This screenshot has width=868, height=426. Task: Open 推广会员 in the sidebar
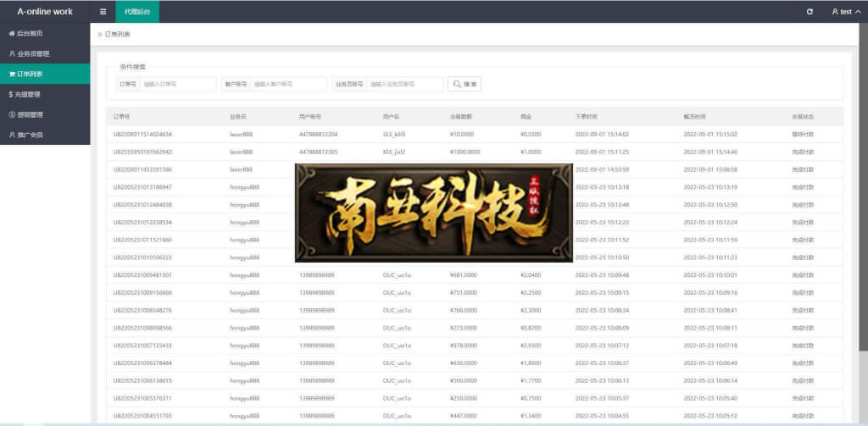pos(45,135)
